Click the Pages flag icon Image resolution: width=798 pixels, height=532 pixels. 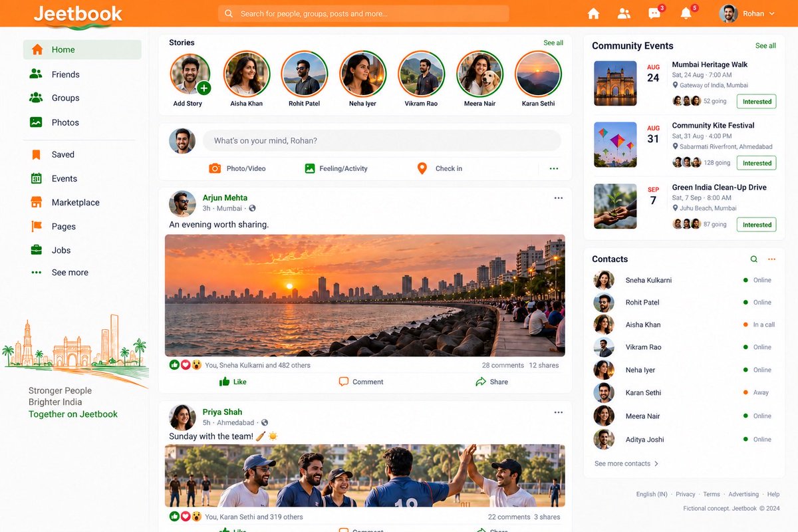pyautogui.click(x=37, y=226)
